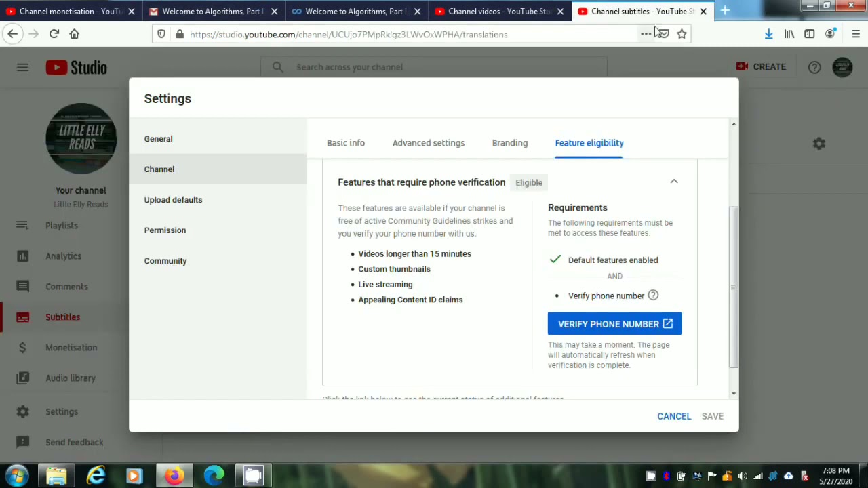Bookmark this page with the star
The image size is (868, 488).
(x=682, y=34)
